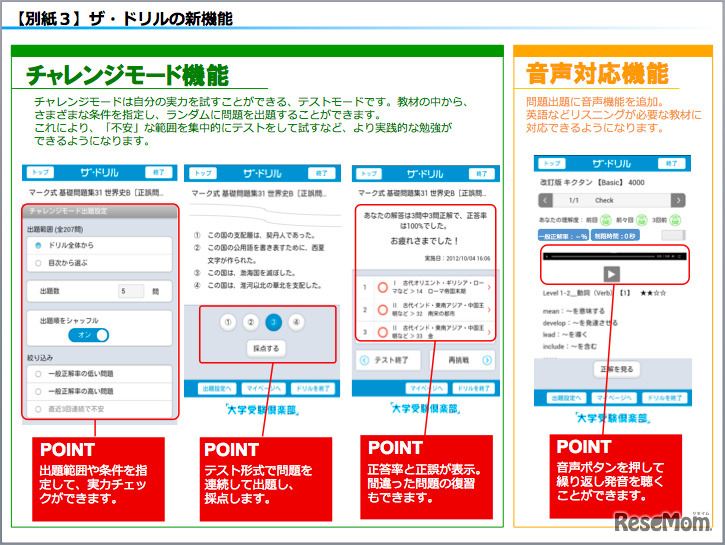Click the 3回前 green face icon
725x545 pixels.
[x=675, y=220]
